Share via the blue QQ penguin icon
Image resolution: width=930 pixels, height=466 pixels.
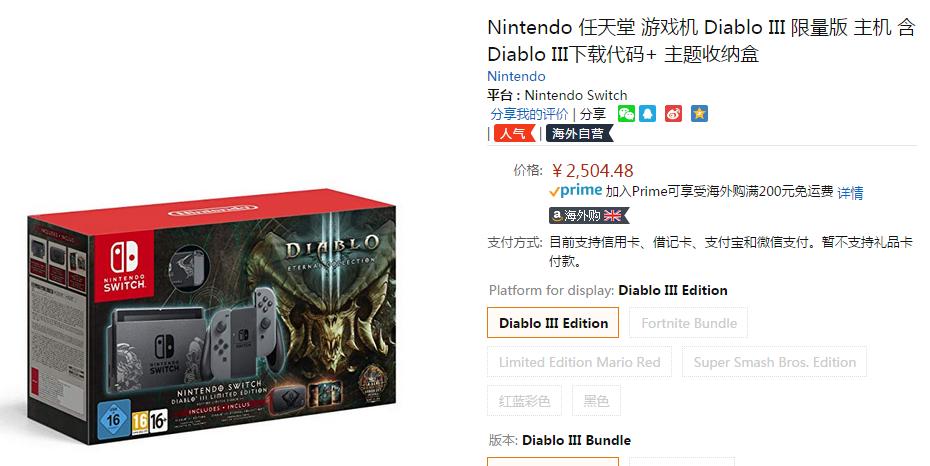point(648,114)
